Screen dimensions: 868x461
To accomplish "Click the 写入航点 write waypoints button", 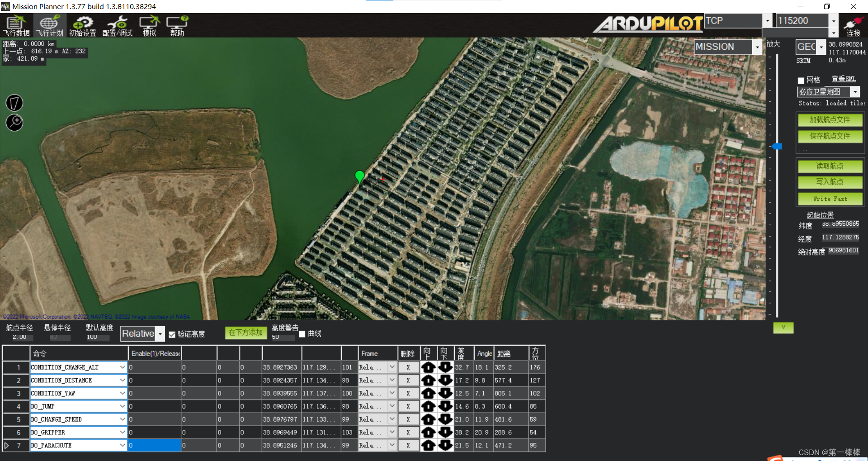I will (830, 182).
